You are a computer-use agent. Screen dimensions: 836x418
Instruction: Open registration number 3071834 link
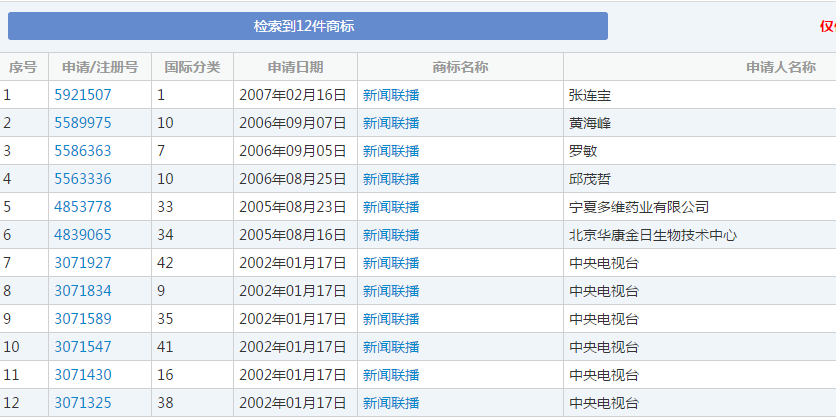click(83, 291)
